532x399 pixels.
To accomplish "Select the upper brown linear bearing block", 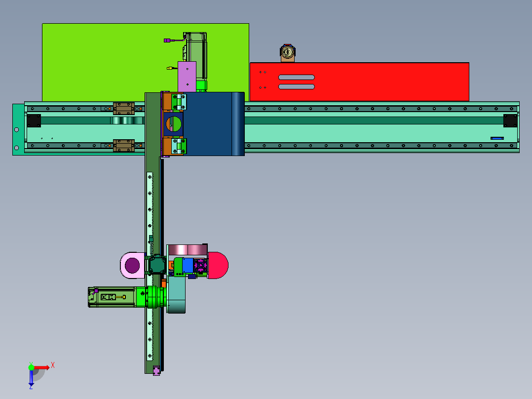I will click(123, 108).
